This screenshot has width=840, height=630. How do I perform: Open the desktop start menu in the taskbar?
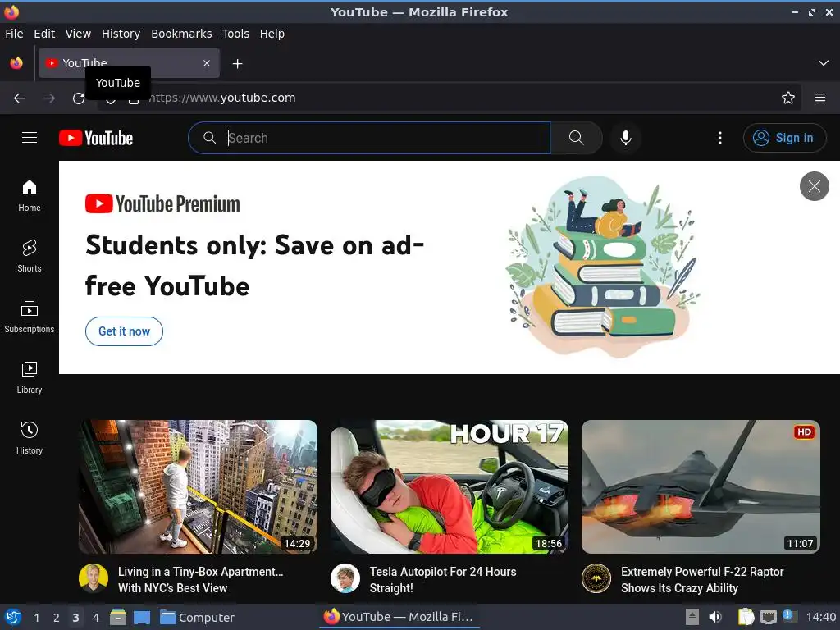pos(13,617)
